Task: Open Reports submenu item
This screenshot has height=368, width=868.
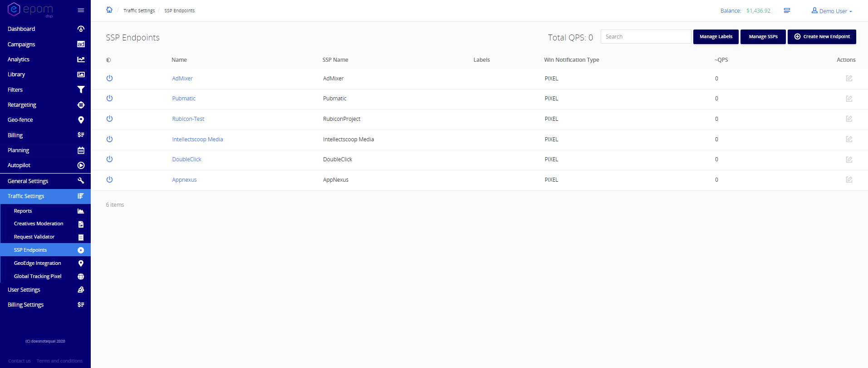Action: pos(45,211)
